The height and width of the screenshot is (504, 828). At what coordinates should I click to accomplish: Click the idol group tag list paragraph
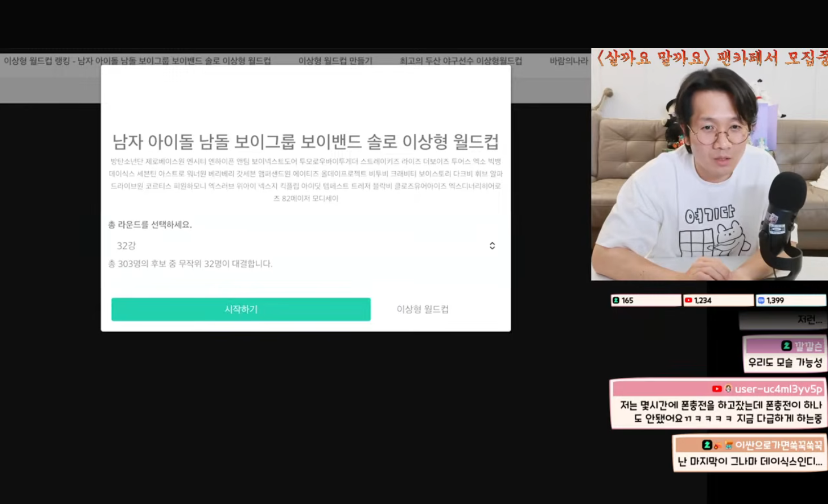[x=305, y=180]
